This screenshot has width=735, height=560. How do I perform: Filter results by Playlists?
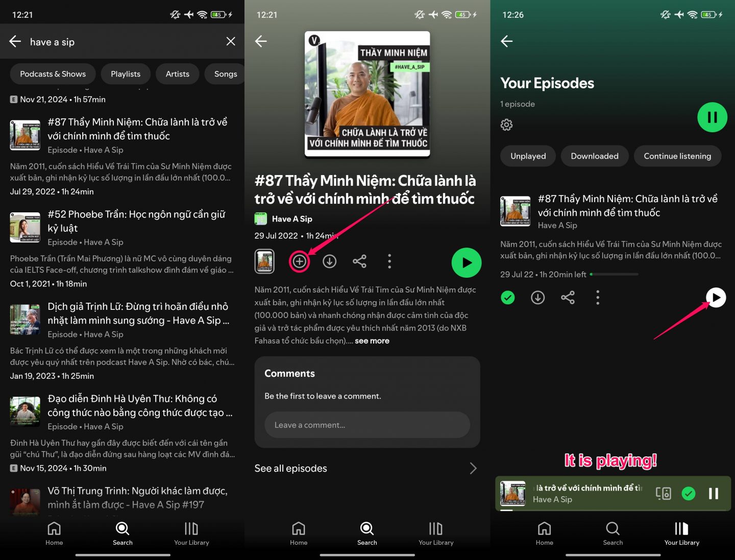(x=126, y=74)
